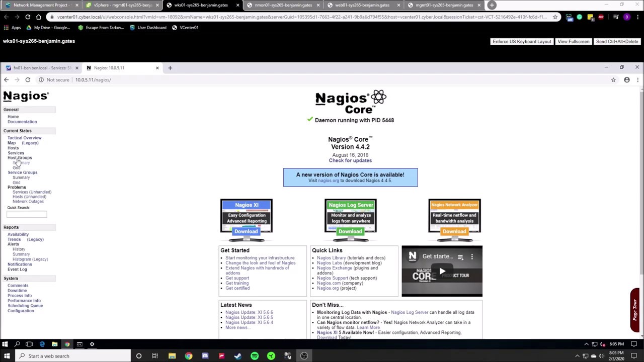
Task: Open Task View in the host taskbar
Action: pos(155,356)
